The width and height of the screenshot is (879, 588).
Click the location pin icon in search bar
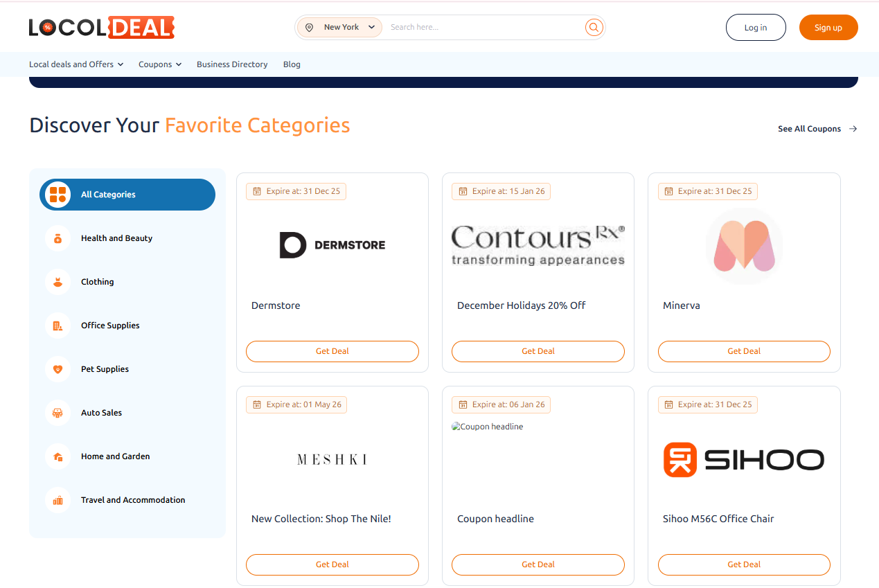309,27
